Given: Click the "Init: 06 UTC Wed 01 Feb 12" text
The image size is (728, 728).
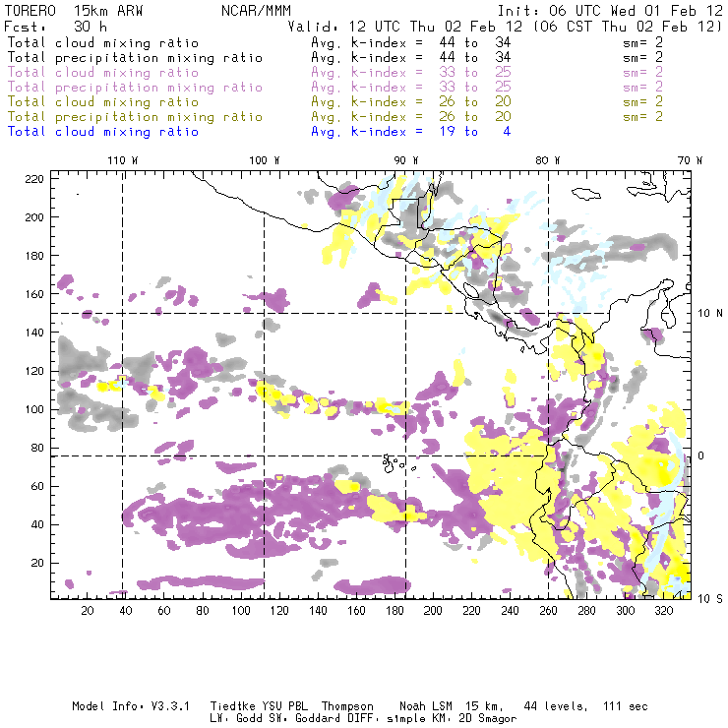Looking at the screenshot, I should pyautogui.click(x=610, y=11).
